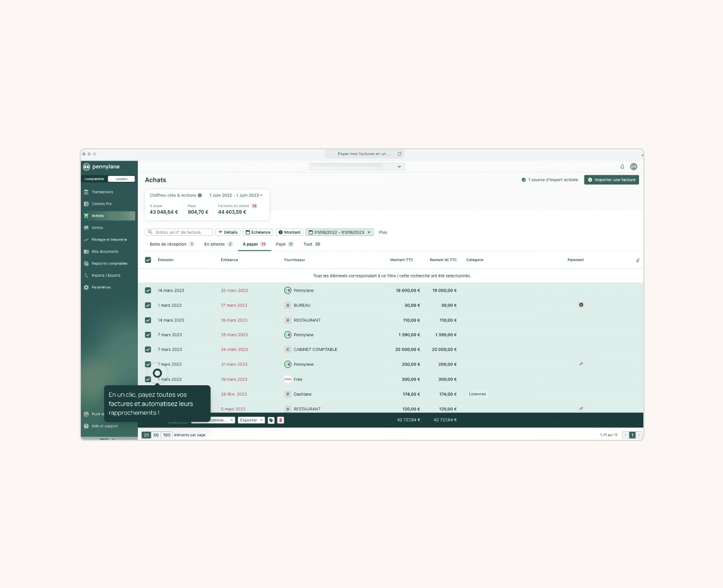The width and height of the screenshot is (723, 588).
Task: Expand the 1 Juin 2022 - 1 Juin 2023 period dropdown
Action: tap(236, 195)
